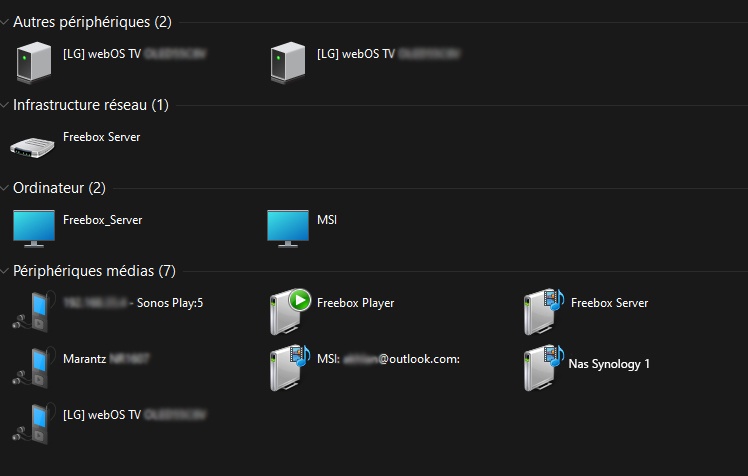The width and height of the screenshot is (748, 476).
Task: Select the Marantz media device icon
Action: pos(34,368)
